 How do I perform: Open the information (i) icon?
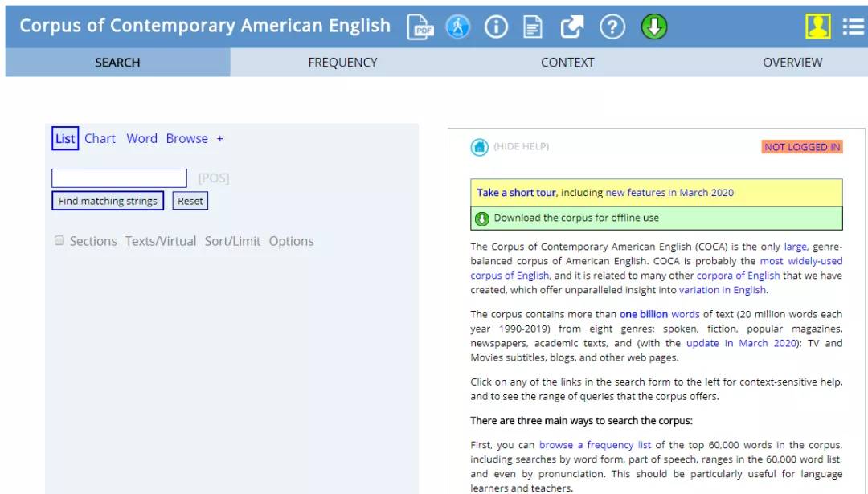click(496, 27)
